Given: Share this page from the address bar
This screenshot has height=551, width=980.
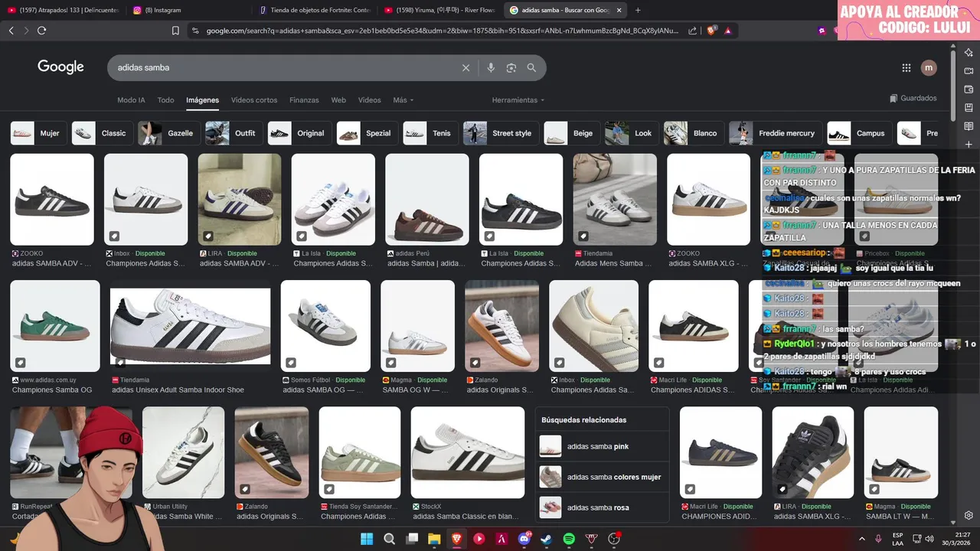Looking at the screenshot, I should point(693,31).
